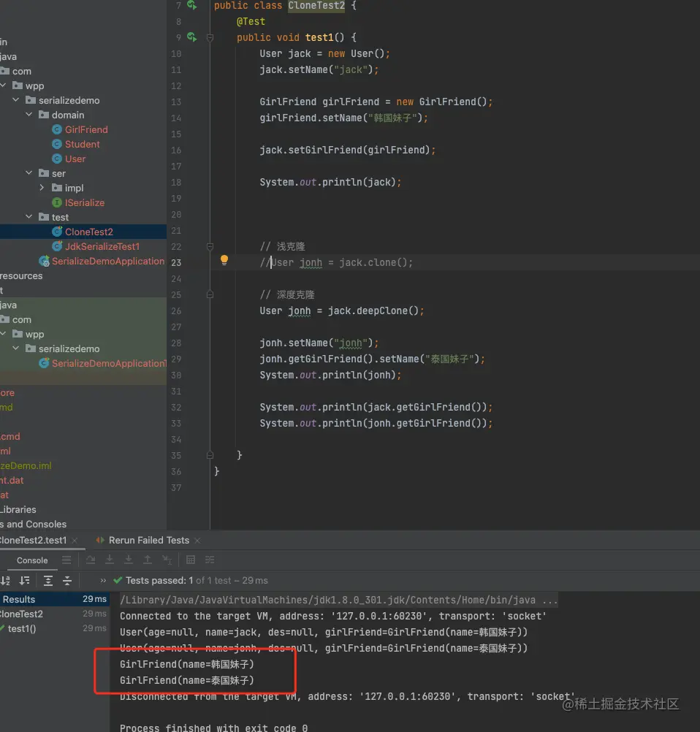Collapse the test folder in project tree
Screen dimensions: 700x732
click(29, 217)
